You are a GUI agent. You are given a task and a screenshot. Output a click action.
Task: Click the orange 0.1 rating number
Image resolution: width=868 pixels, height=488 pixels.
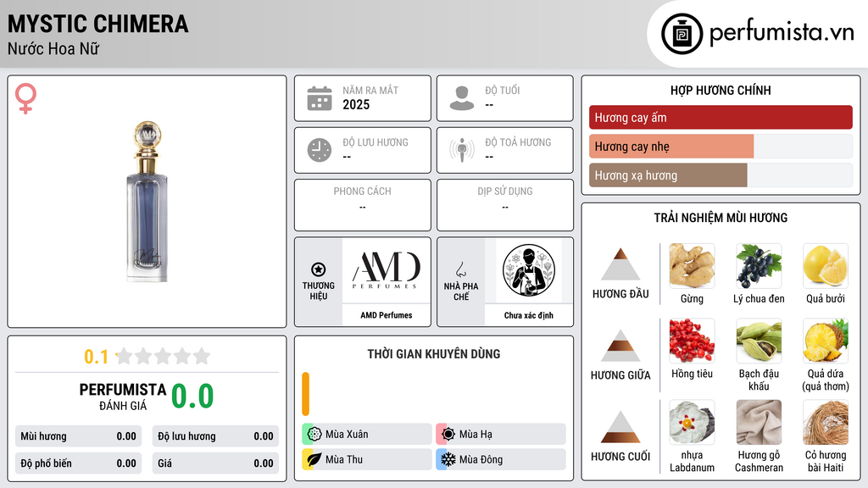point(97,357)
